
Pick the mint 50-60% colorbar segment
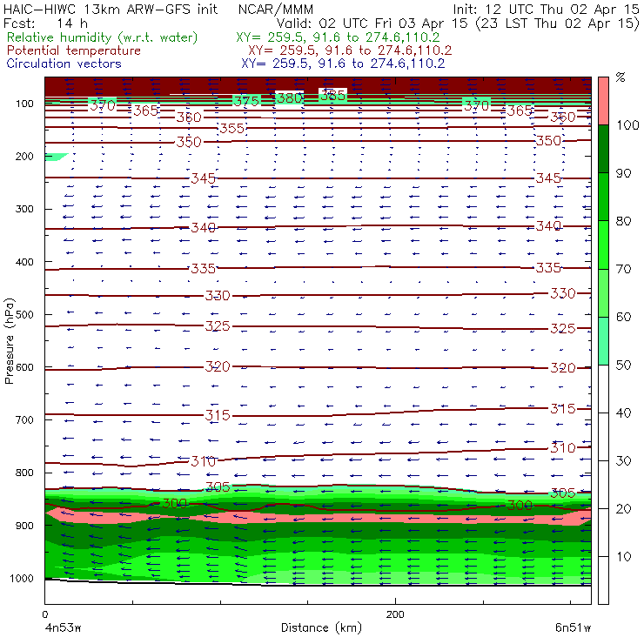(x=603, y=341)
